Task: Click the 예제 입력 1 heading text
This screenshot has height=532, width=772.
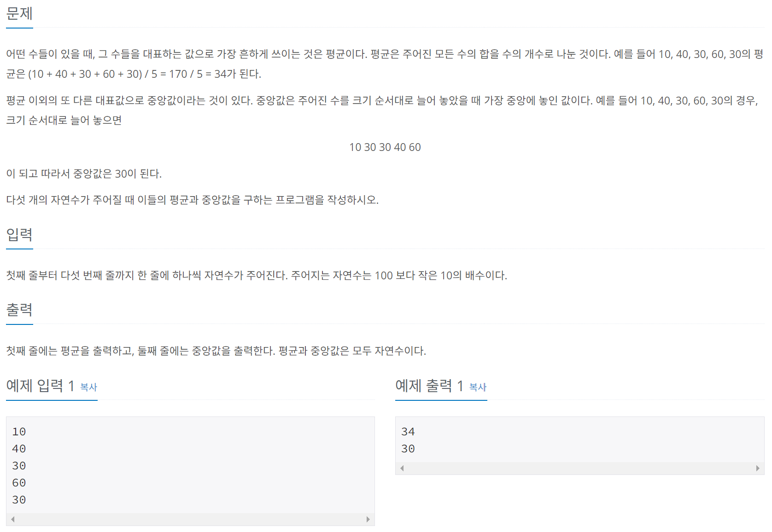Action: (41, 386)
